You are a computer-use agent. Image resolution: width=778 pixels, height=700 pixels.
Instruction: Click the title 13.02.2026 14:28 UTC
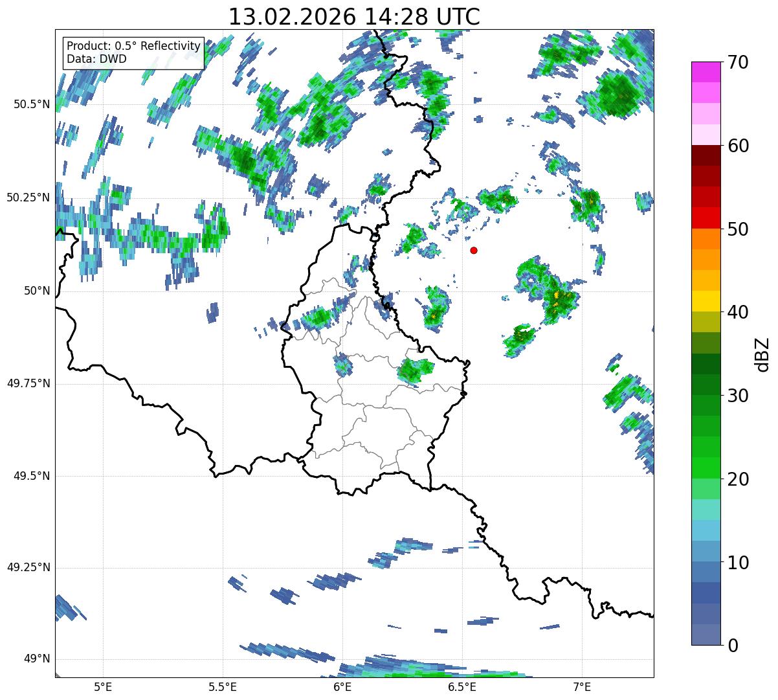click(x=354, y=17)
